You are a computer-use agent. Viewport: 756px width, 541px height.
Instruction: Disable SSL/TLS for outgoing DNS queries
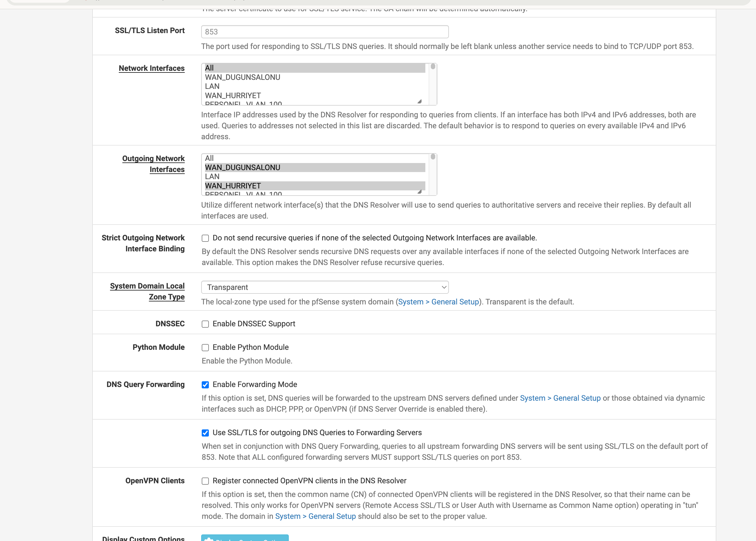pos(205,433)
